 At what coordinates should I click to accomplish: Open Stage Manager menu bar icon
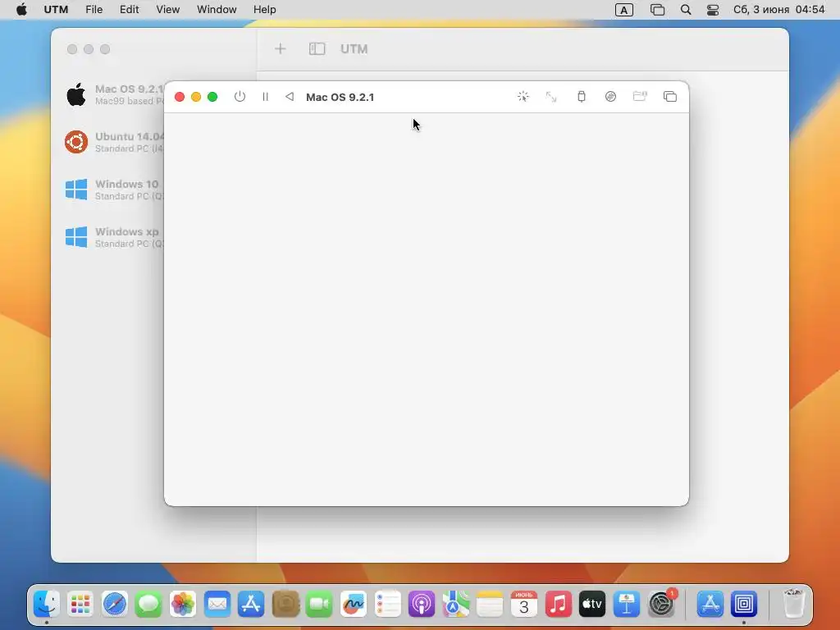pos(657,10)
